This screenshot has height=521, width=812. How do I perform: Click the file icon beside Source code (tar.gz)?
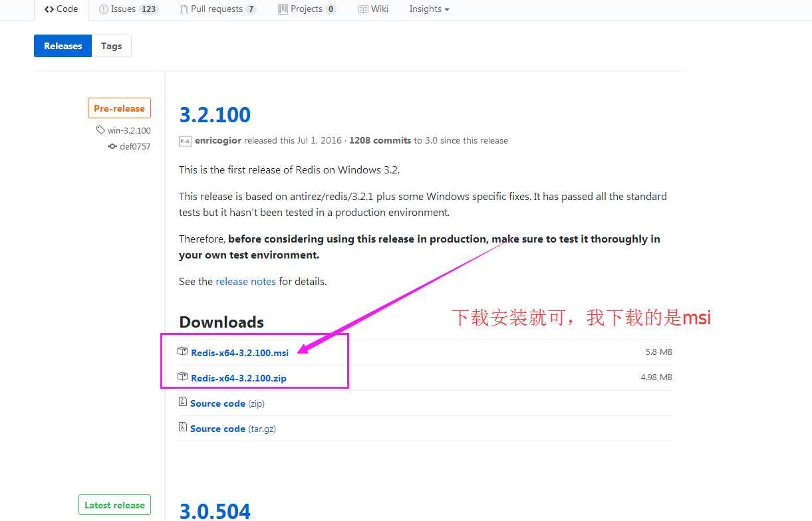pyautogui.click(x=183, y=427)
